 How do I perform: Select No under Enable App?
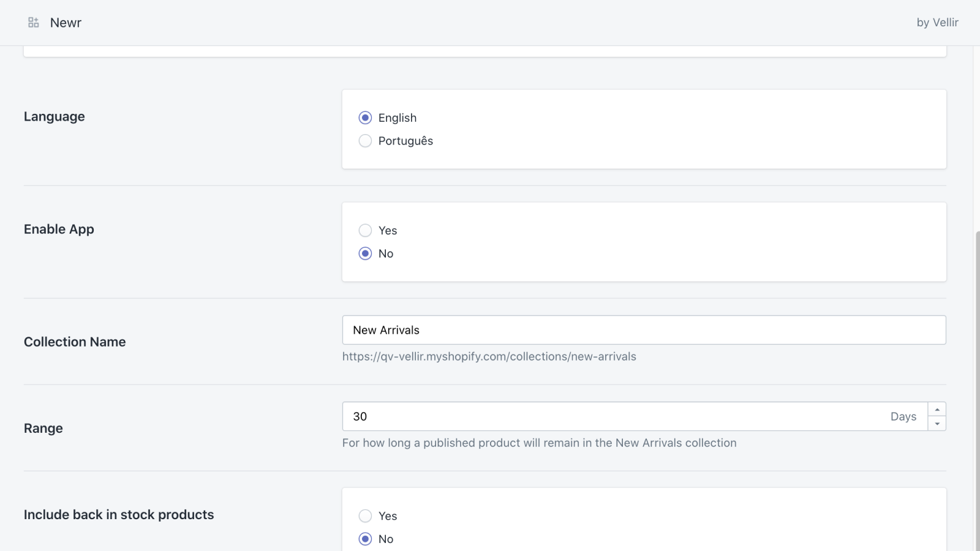(x=366, y=253)
